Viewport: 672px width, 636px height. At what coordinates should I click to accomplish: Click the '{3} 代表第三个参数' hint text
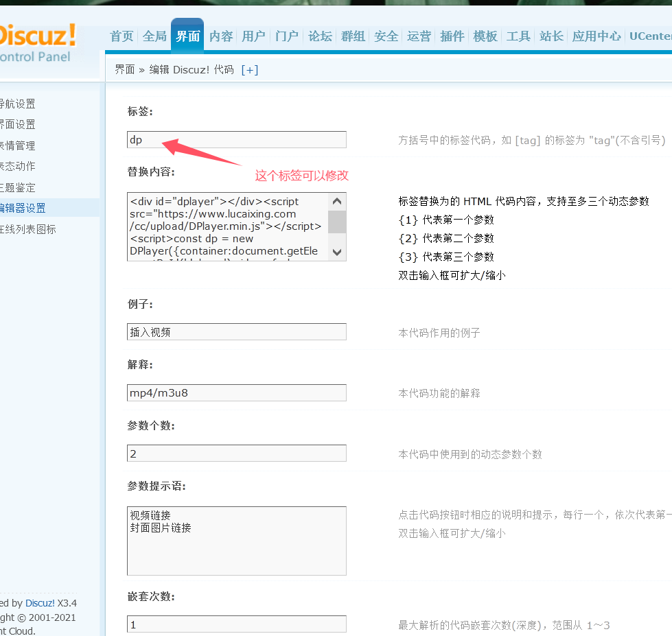(446, 257)
